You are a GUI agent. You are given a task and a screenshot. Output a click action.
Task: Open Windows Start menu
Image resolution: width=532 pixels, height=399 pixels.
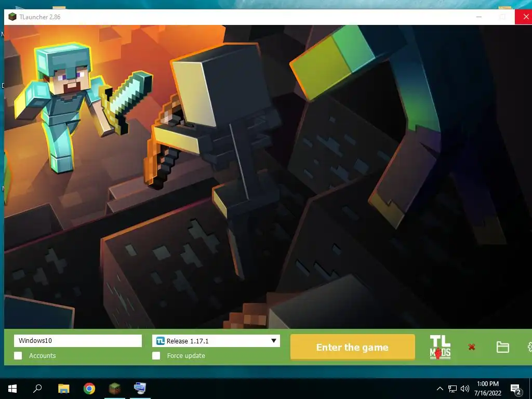click(x=12, y=389)
